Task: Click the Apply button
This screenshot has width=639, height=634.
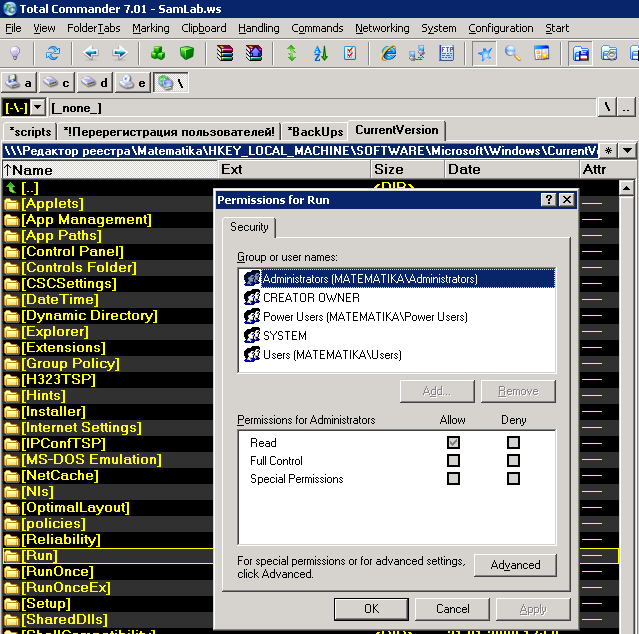Action: pyautogui.click(x=533, y=609)
